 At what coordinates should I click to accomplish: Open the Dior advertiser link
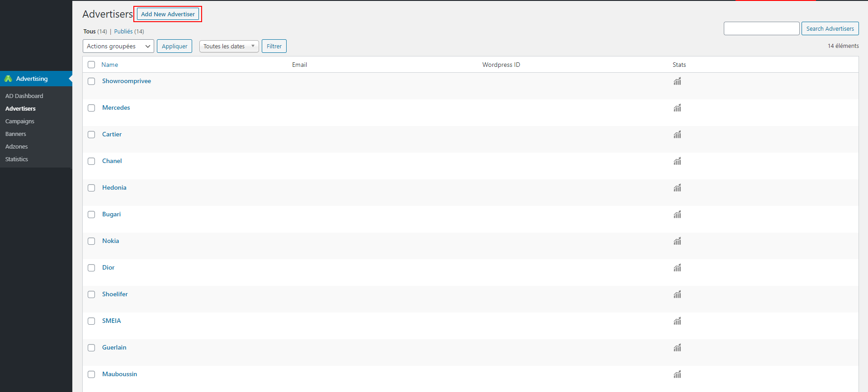tap(108, 267)
